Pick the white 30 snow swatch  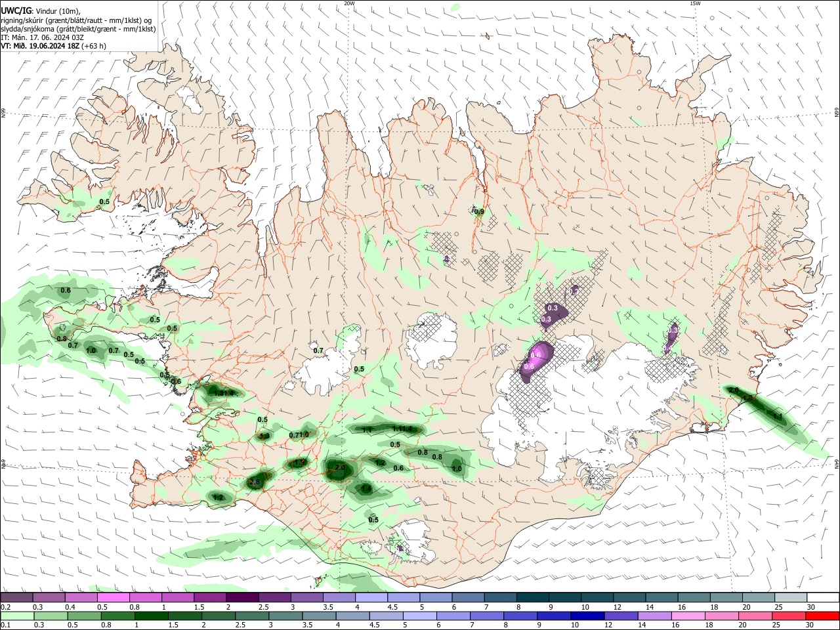[824, 598]
